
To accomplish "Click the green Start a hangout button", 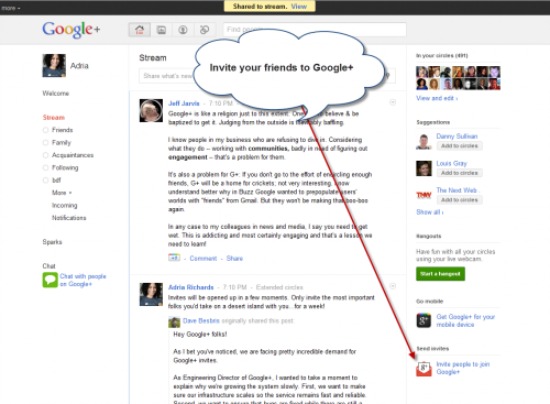I will click(x=441, y=274).
